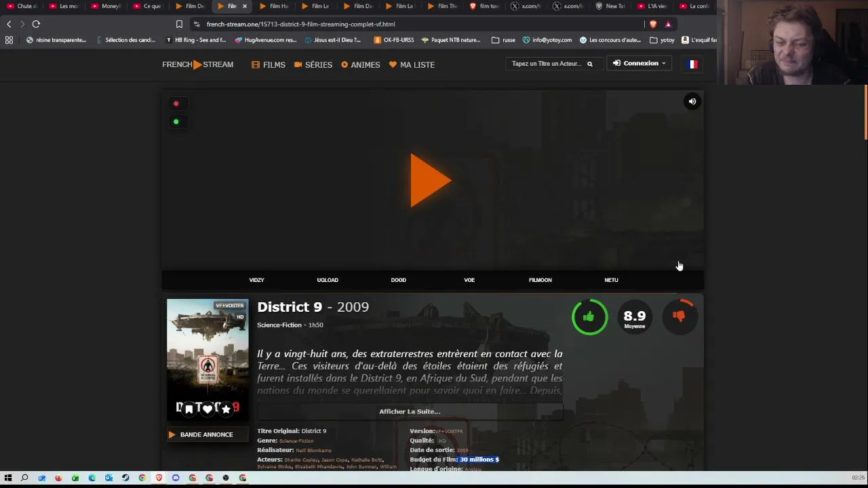Open Brave Shields icon

[653, 24]
